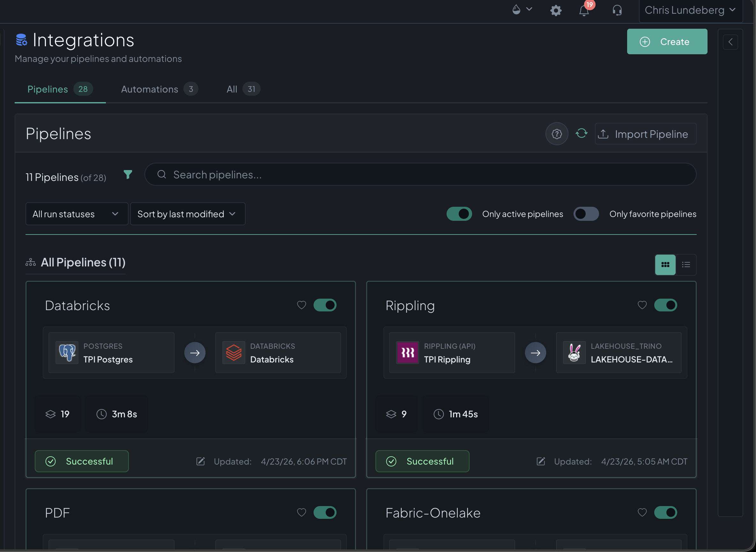Click Databricks Successful status badge
The width and height of the screenshot is (756, 552).
tap(82, 461)
